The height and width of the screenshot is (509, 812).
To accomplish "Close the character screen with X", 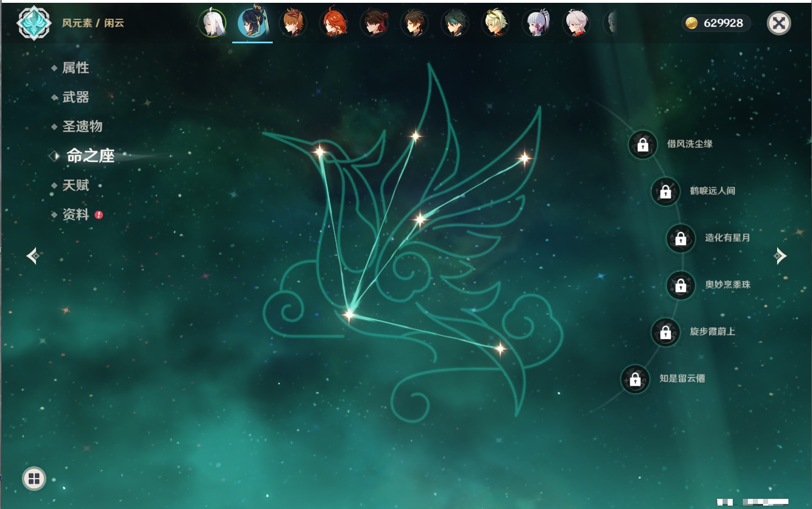I will (779, 23).
